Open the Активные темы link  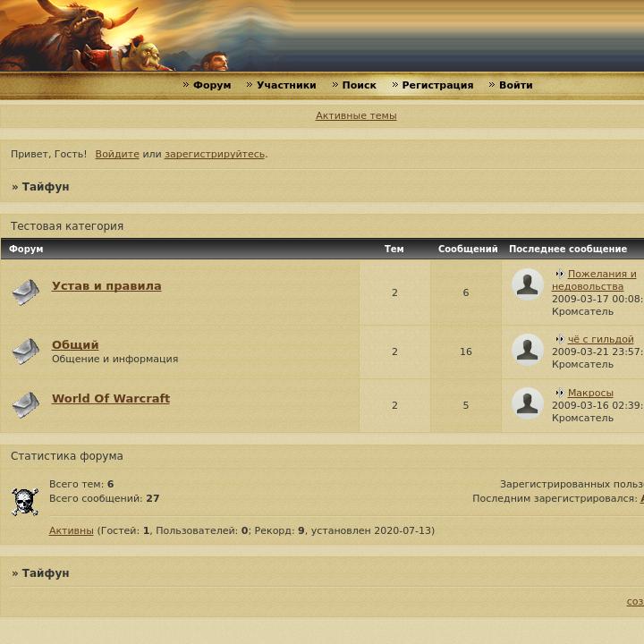point(356,115)
